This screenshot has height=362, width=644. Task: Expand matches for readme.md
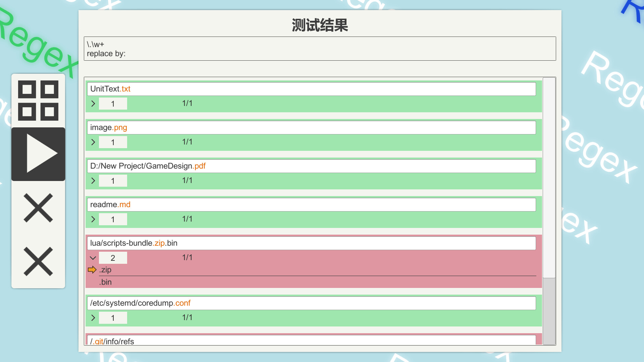point(93,219)
